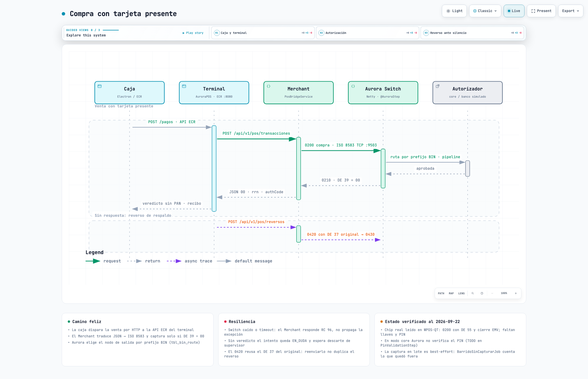
Task: Click the 100% zoom level value
Action: (x=504, y=293)
